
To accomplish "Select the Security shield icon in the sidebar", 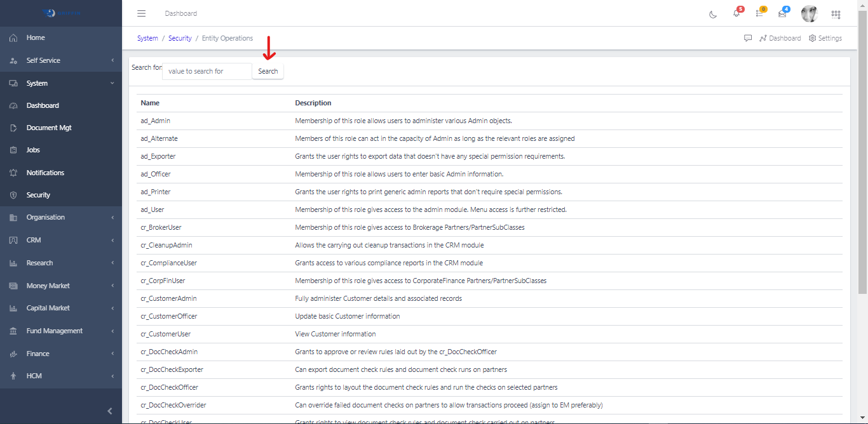I will coord(14,194).
